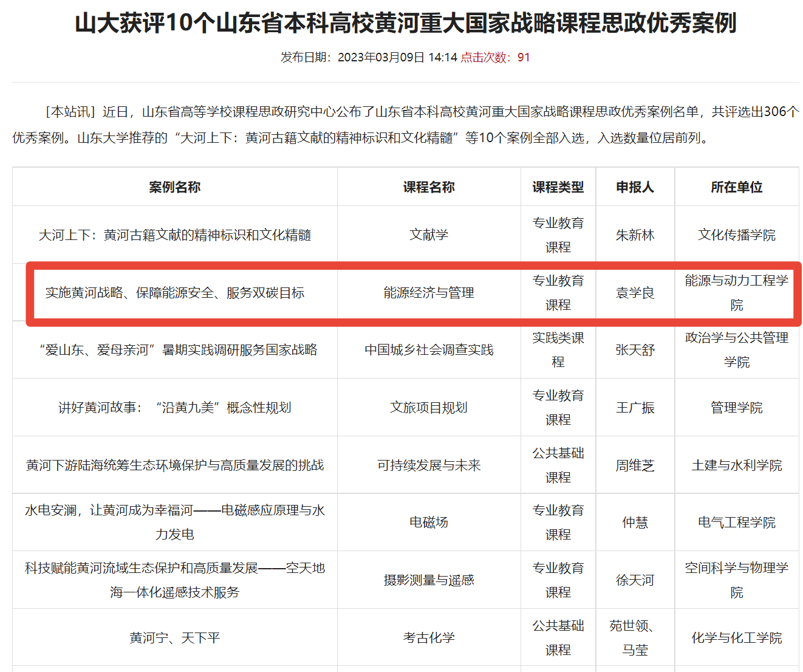Click course name 能源经济与管理
This screenshot has width=803, height=672.
pos(429,293)
